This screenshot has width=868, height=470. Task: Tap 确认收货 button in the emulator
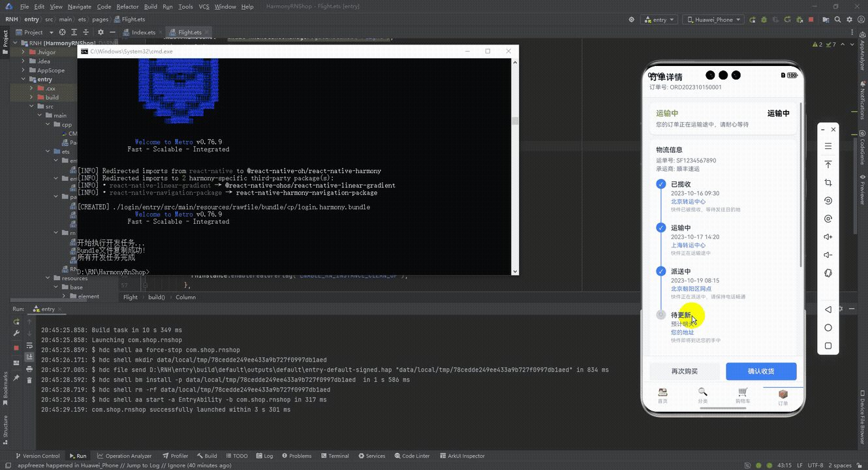pos(761,371)
